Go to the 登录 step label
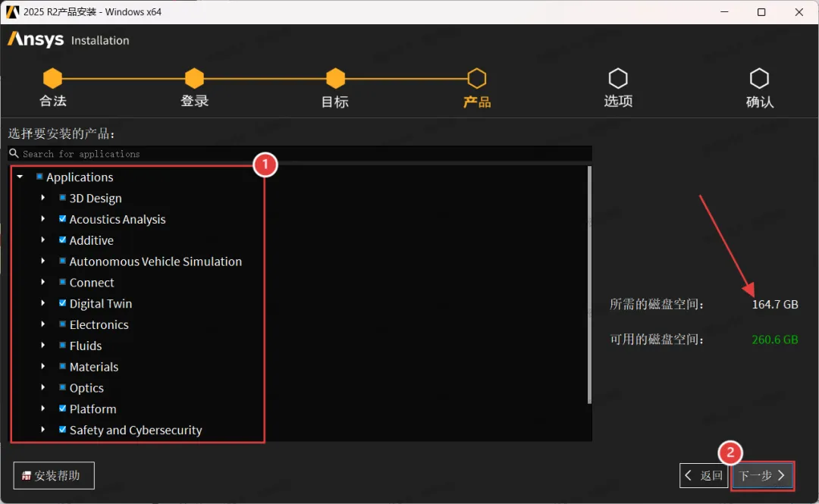Screen dimensions: 819x504 tap(194, 101)
